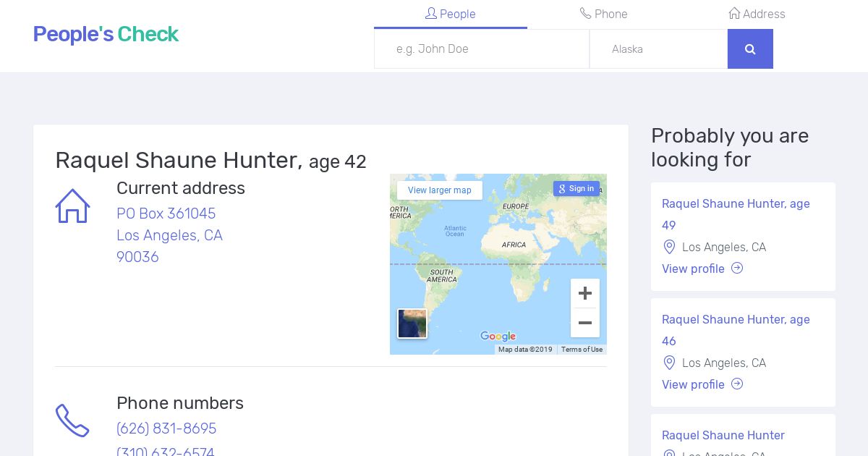
Task: Open the View larger map link
Action: tap(439, 190)
